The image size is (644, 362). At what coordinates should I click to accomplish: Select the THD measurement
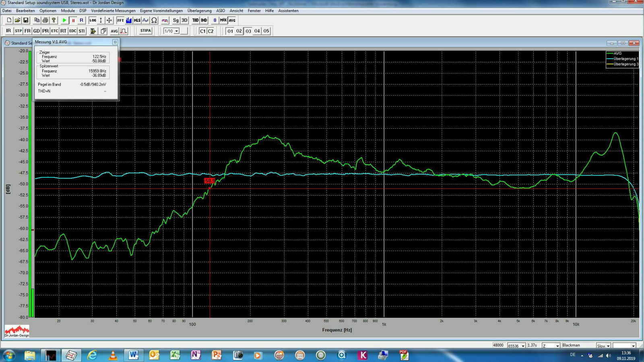click(196, 20)
